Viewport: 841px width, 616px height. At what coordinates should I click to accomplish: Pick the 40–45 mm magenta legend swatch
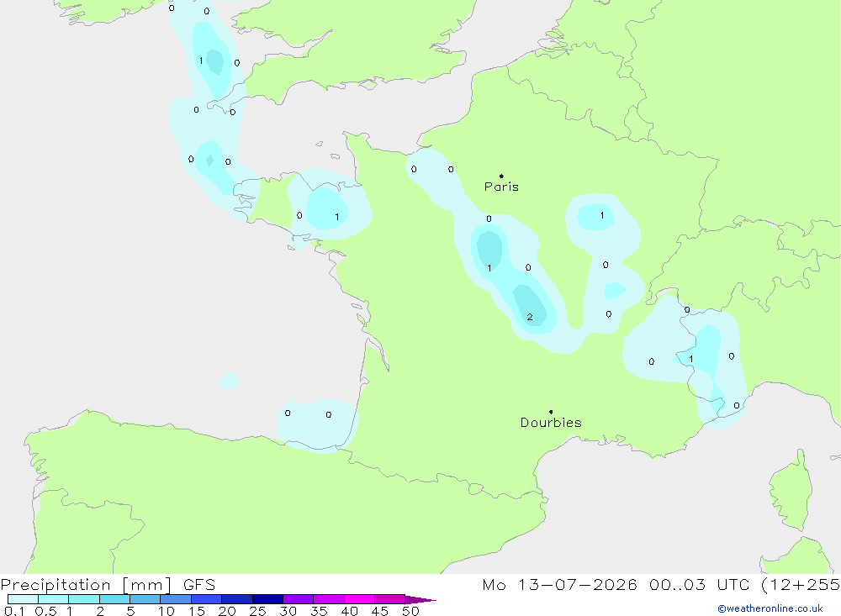coord(359,599)
